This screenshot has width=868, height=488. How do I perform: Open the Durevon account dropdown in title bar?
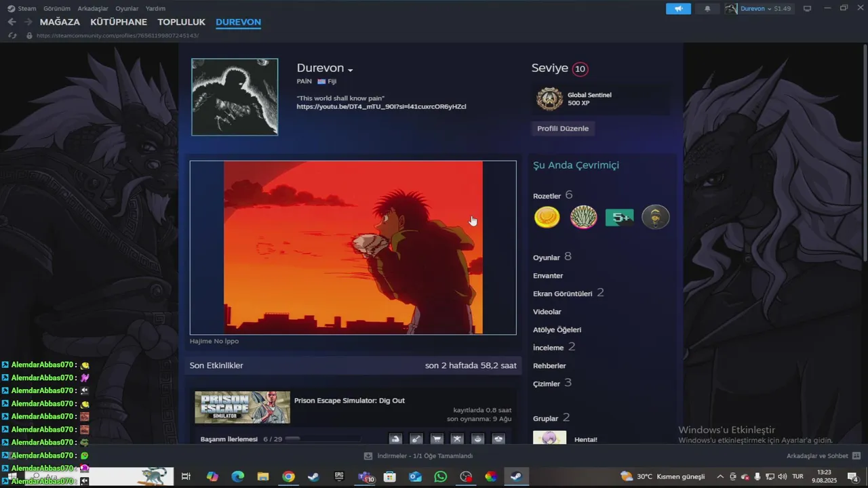pyautogui.click(x=757, y=9)
